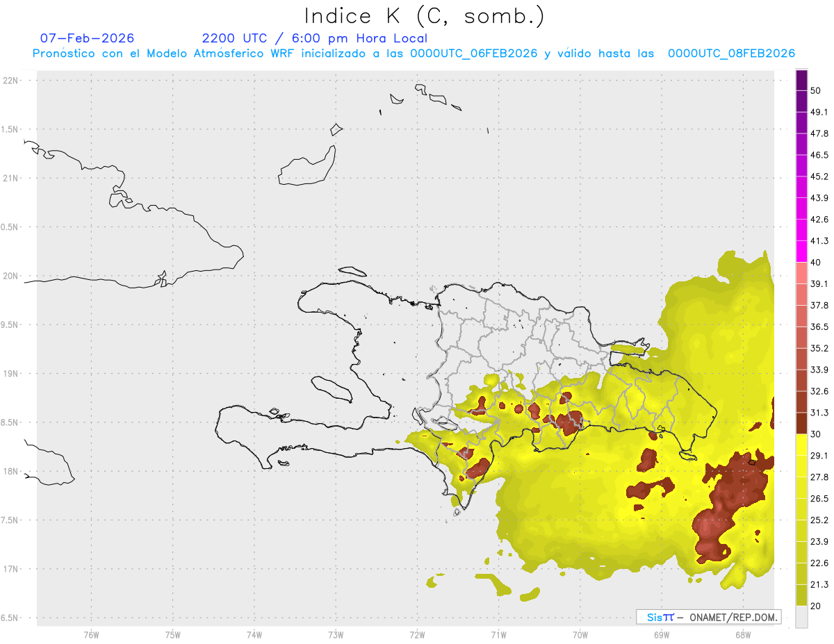Viewport: 834px width, 644px height.
Task: Click the colorbar value "40"
Action: tap(816, 263)
